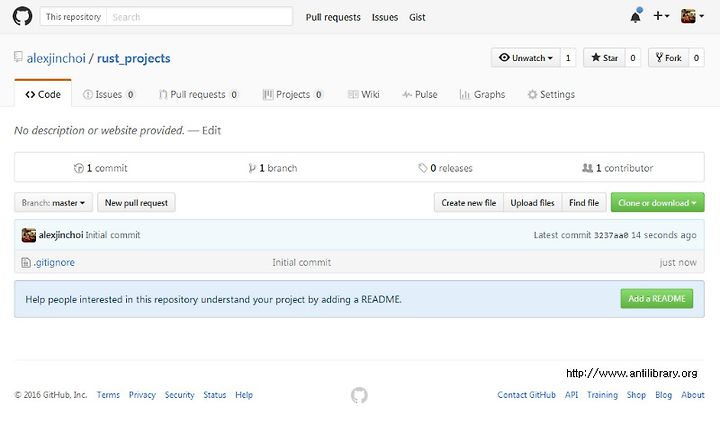Fork the repository
720x423 pixels.
669,58
